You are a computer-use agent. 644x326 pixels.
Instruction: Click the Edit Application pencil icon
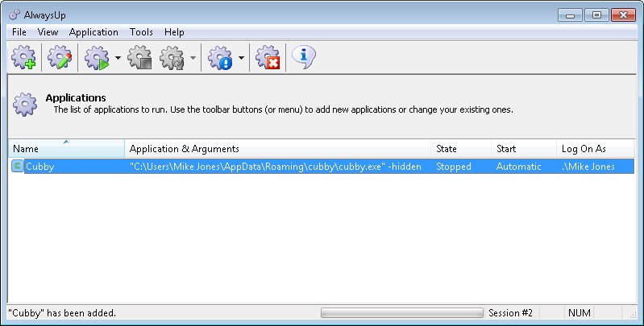tap(60, 57)
